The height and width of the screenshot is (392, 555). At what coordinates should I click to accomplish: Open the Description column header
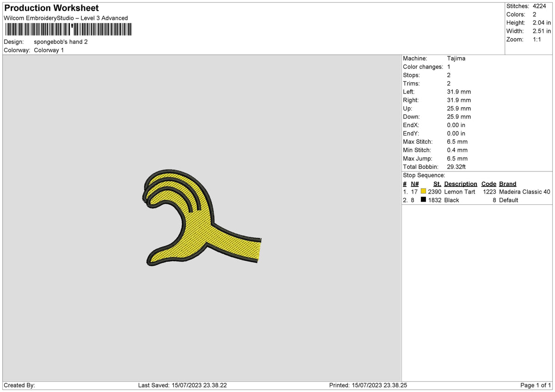point(461,184)
